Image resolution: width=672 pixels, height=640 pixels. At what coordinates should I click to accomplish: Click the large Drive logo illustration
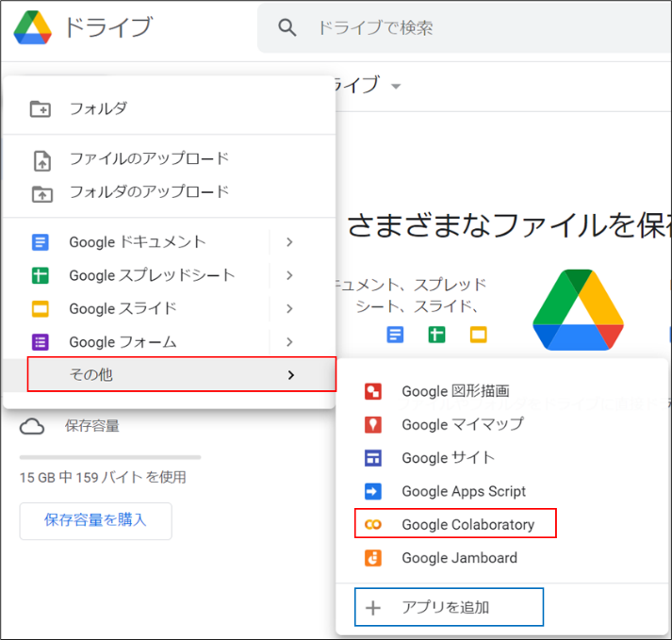pos(578,309)
